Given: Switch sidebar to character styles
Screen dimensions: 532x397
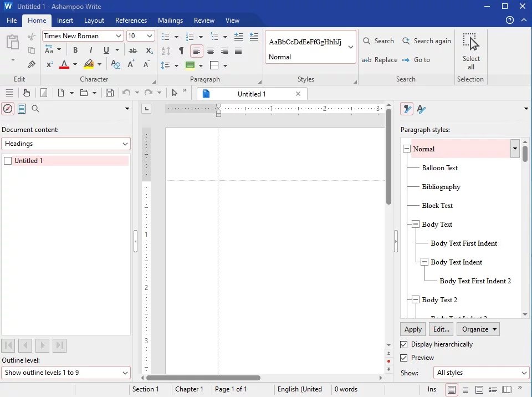Looking at the screenshot, I should tap(421, 109).
